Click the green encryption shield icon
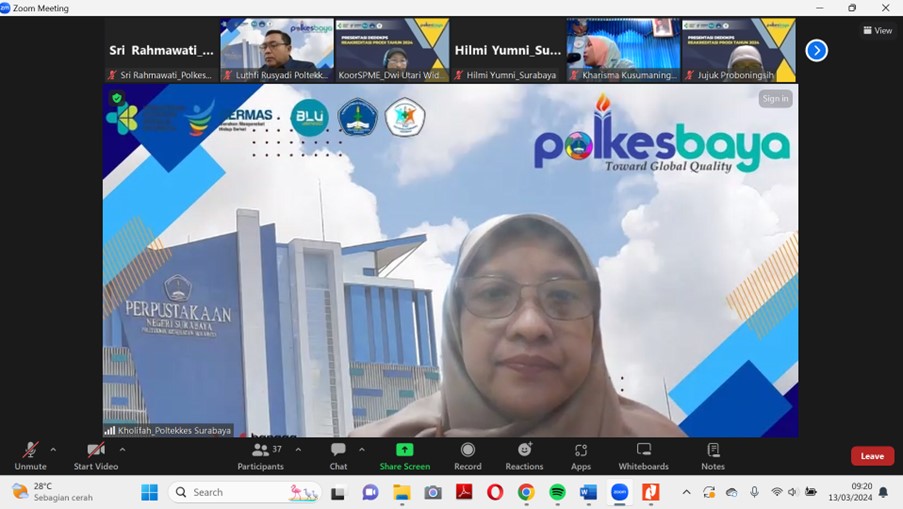This screenshot has width=903, height=509. [117, 98]
